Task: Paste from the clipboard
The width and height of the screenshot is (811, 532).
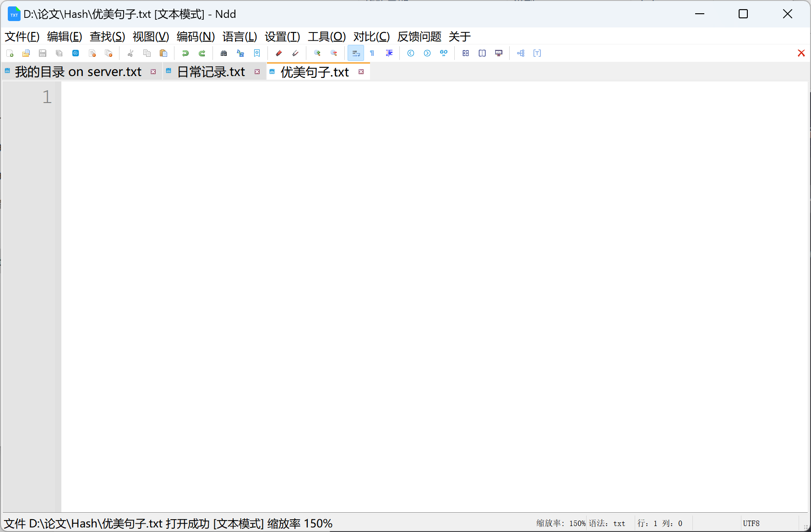Action: pos(163,53)
